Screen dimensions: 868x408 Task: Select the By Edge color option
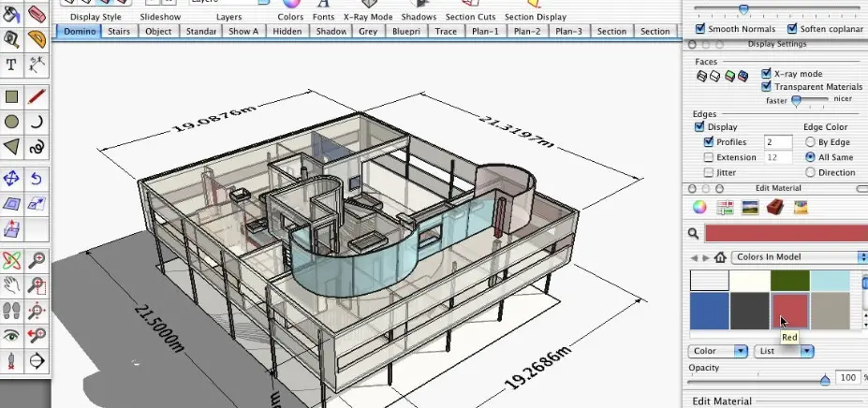click(x=811, y=142)
